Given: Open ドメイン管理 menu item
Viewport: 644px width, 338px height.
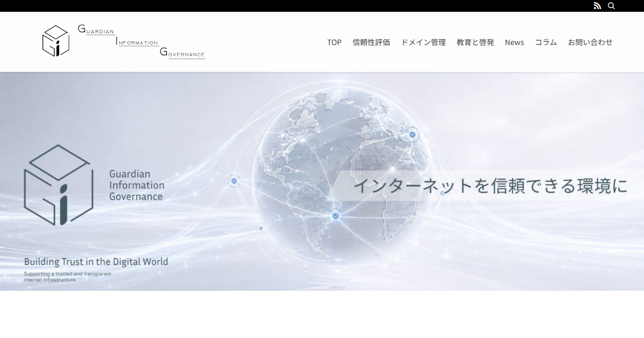Looking at the screenshot, I should point(423,42).
